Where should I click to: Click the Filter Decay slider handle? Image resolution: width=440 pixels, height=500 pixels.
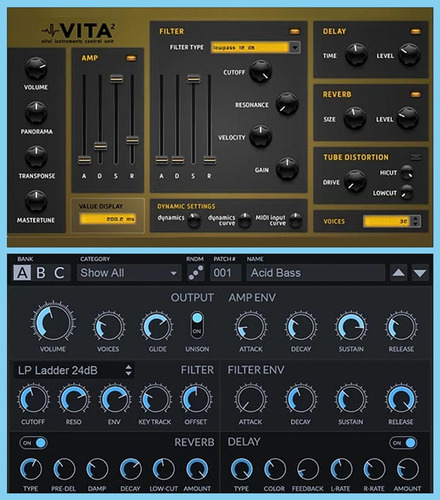pyautogui.click(x=178, y=160)
